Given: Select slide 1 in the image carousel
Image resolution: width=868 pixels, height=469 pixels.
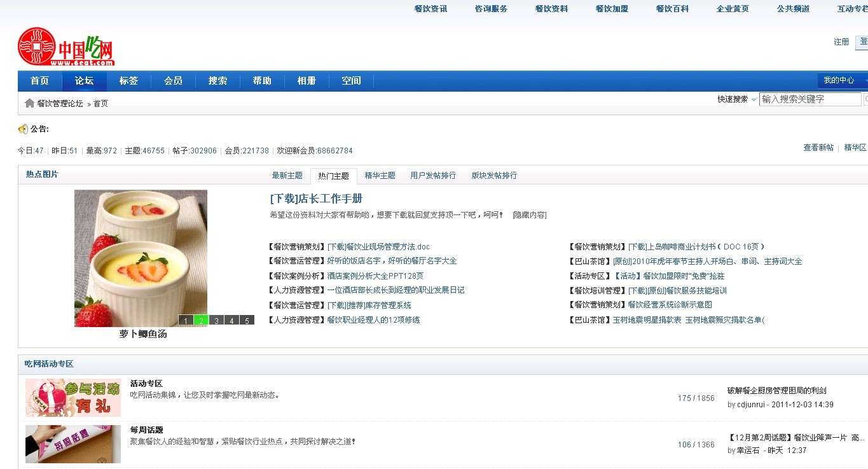Looking at the screenshot, I should coord(186,320).
